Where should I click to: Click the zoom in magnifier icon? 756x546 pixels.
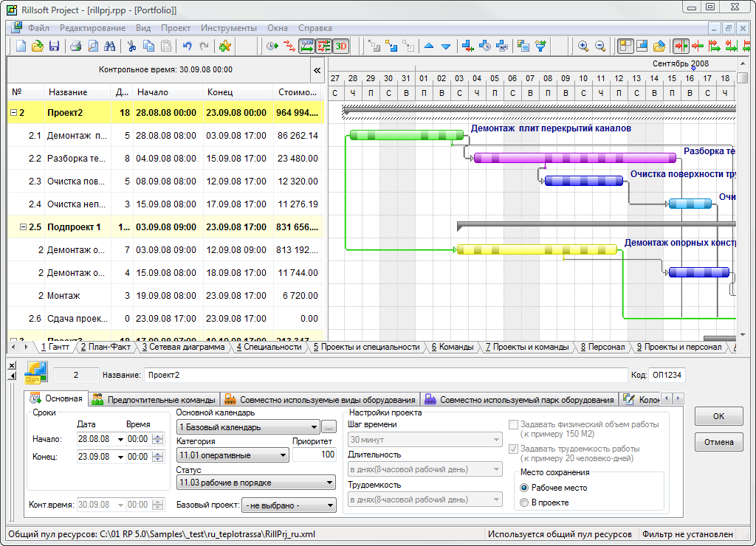coord(583,46)
